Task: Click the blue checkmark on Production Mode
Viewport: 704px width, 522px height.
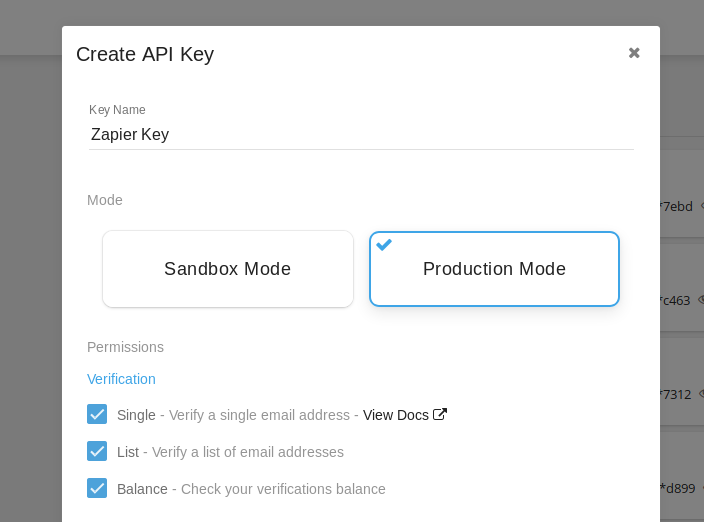Action: point(384,245)
